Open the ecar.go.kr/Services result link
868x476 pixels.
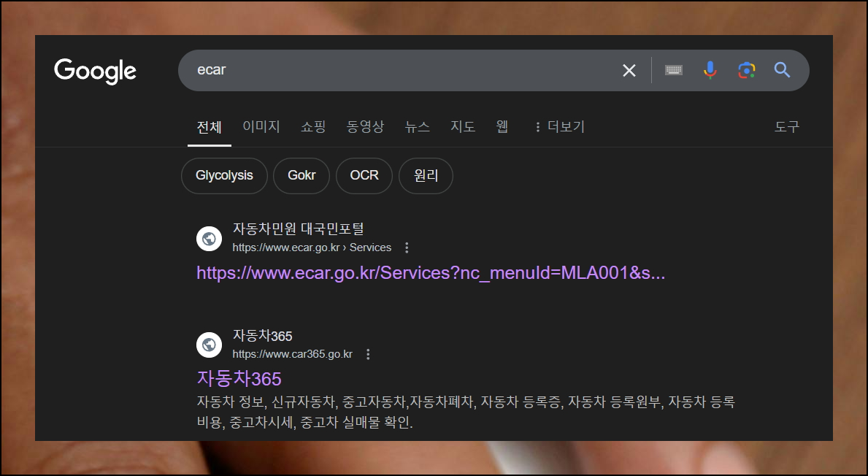(x=431, y=273)
